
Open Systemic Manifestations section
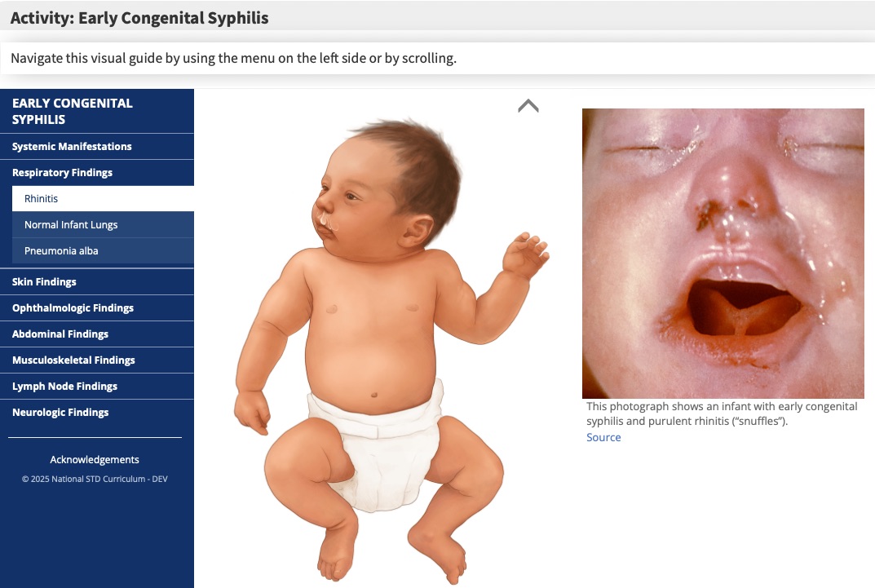[97, 147]
